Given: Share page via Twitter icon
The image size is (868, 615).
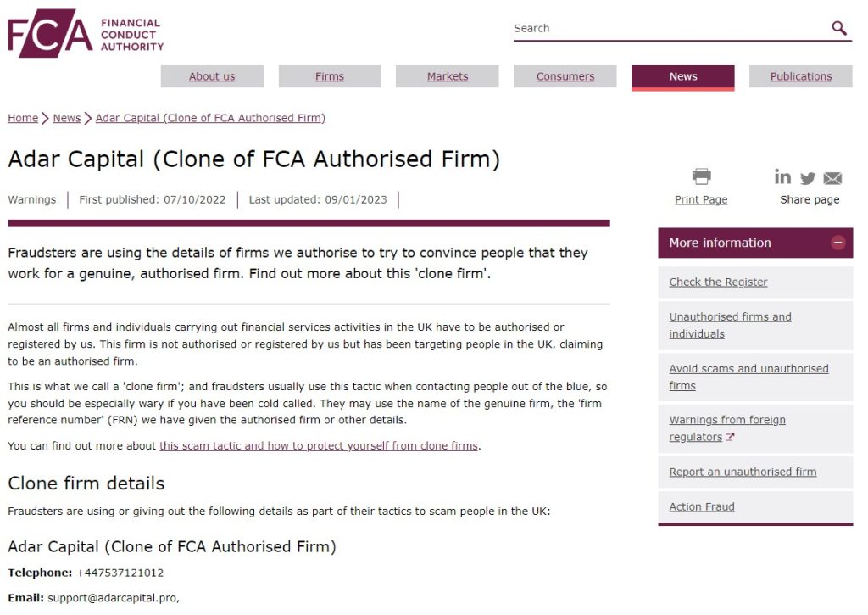Looking at the screenshot, I should 808,178.
